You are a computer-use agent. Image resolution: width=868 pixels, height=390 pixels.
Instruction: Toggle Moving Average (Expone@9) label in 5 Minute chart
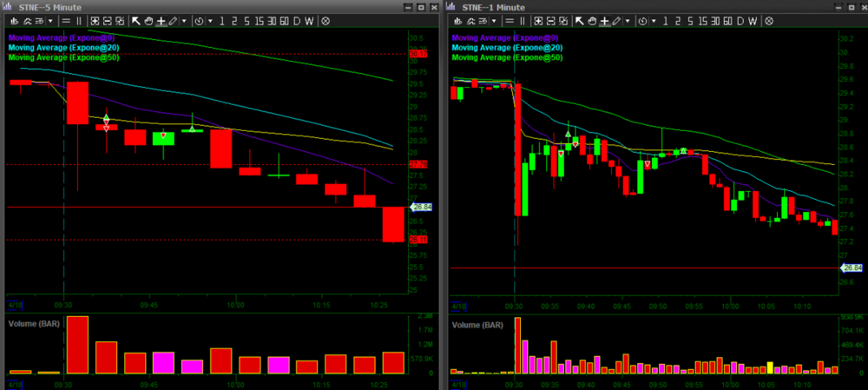click(x=63, y=38)
